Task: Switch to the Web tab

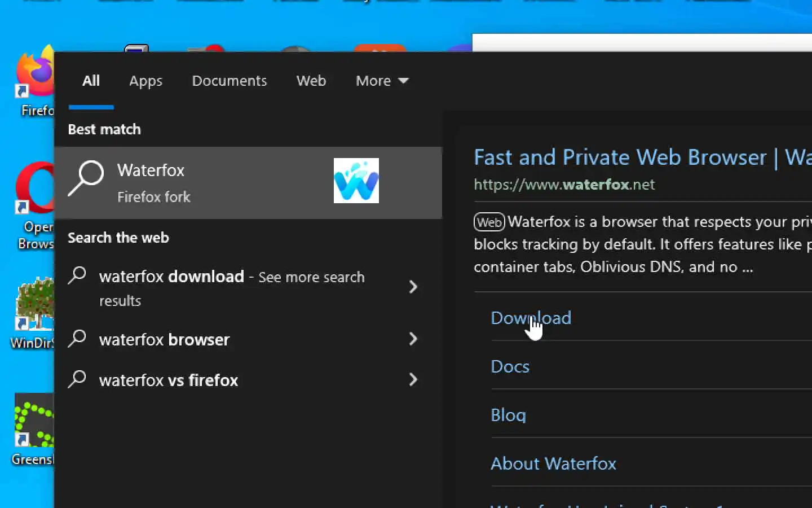Action: point(311,81)
